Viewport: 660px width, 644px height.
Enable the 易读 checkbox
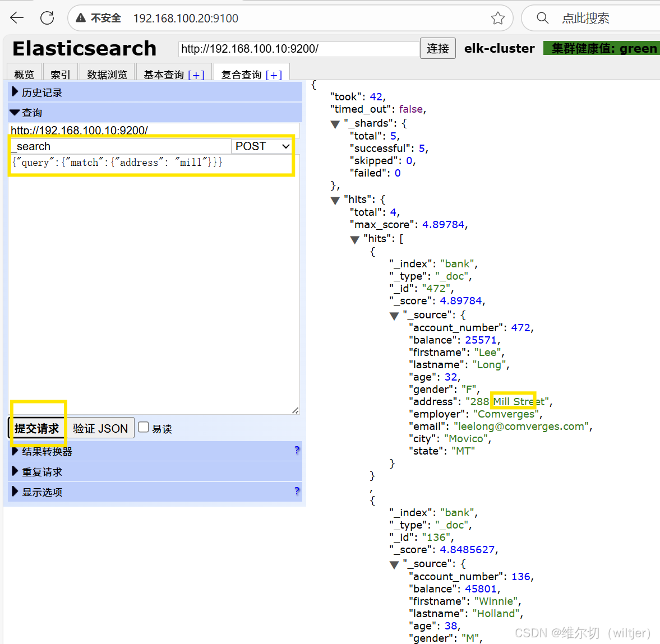click(144, 427)
